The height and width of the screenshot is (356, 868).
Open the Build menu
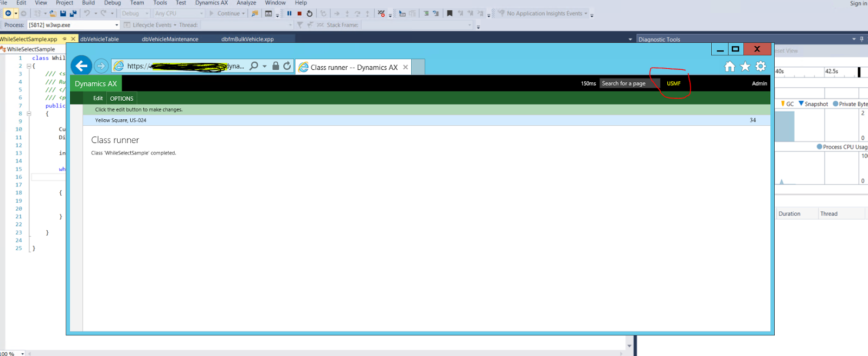pyautogui.click(x=88, y=3)
